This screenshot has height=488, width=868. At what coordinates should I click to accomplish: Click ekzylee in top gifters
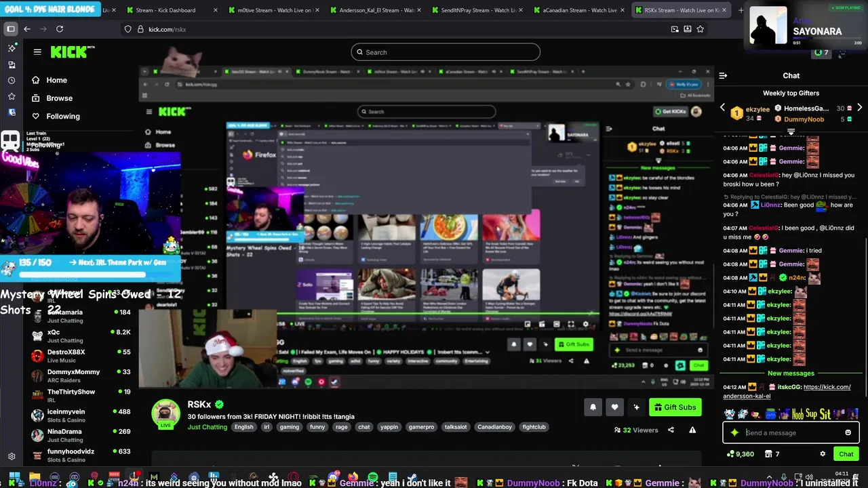[x=757, y=108]
